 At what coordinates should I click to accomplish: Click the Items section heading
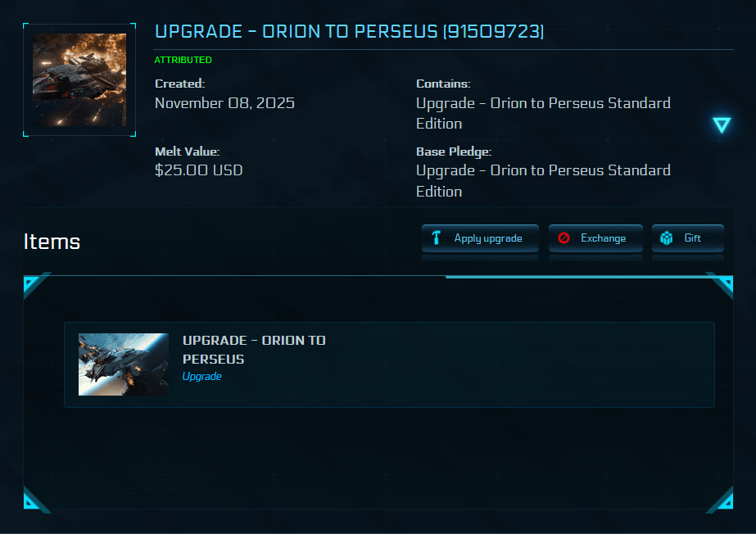click(52, 242)
